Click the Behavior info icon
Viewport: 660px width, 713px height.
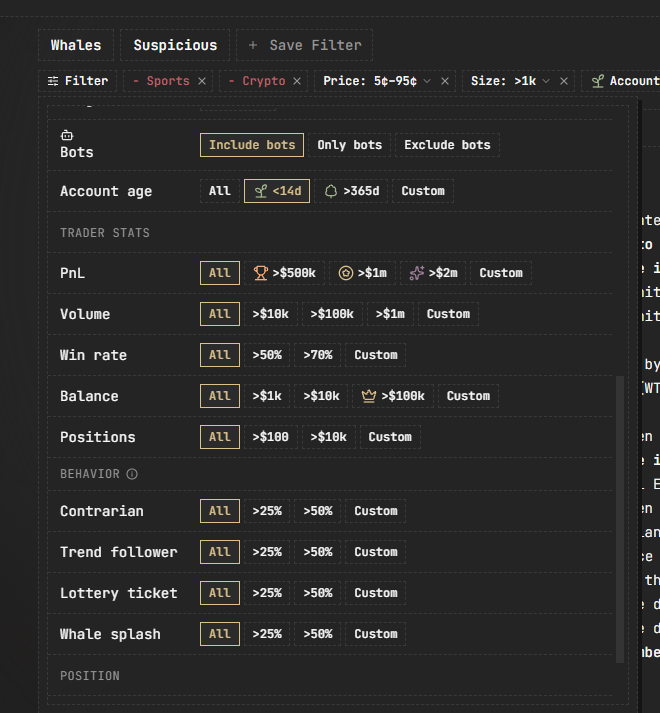(132, 474)
